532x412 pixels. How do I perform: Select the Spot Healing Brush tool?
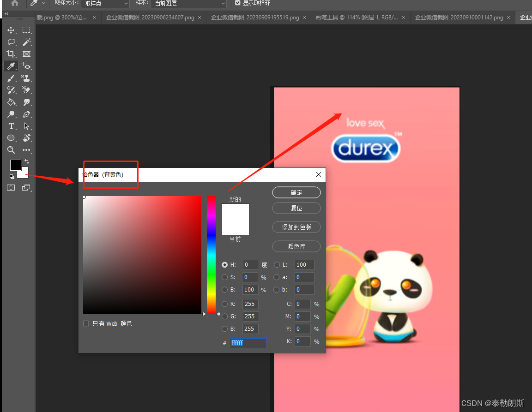[26, 66]
